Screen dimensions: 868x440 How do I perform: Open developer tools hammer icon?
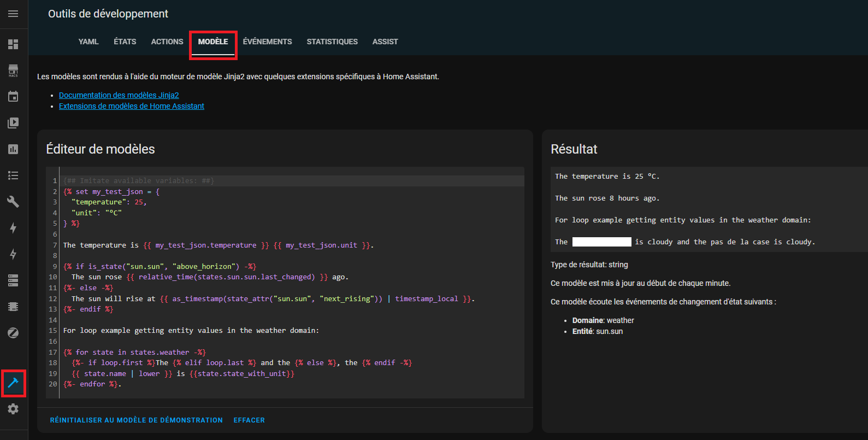pyautogui.click(x=13, y=383)
